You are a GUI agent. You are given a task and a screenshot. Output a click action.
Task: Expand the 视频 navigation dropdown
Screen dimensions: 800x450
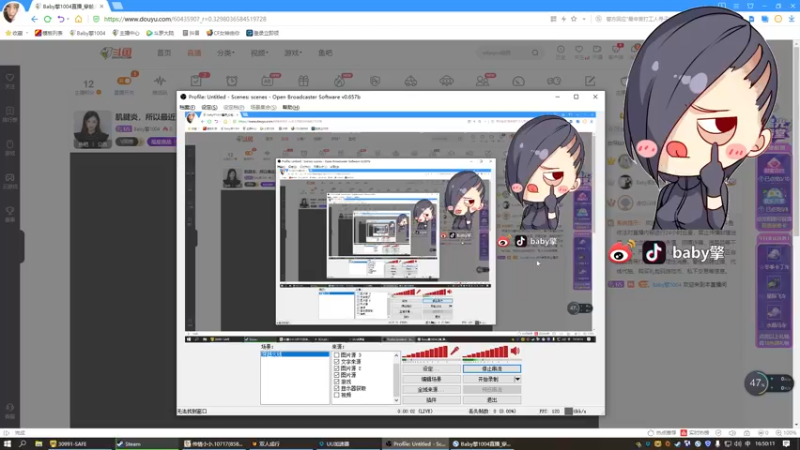coord(259,53)
